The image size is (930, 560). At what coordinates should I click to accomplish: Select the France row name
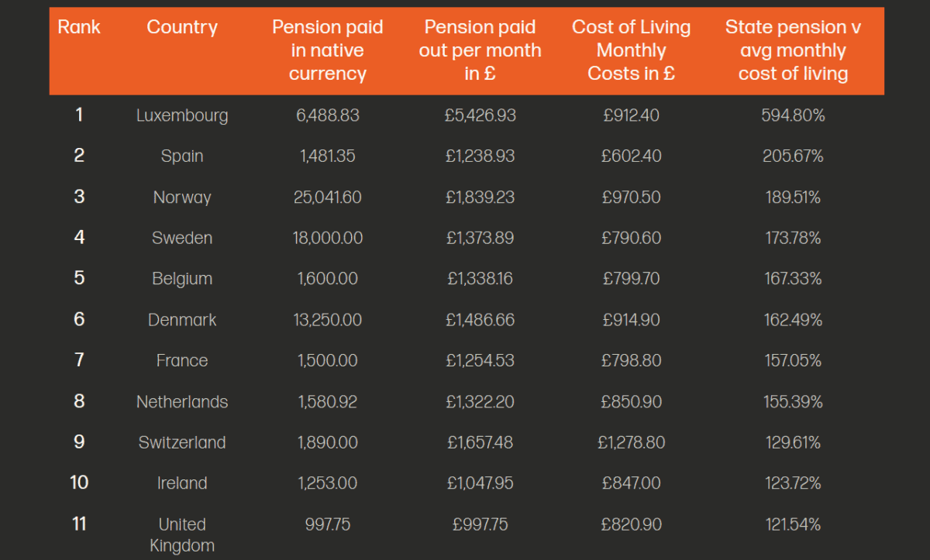[182, 361]
